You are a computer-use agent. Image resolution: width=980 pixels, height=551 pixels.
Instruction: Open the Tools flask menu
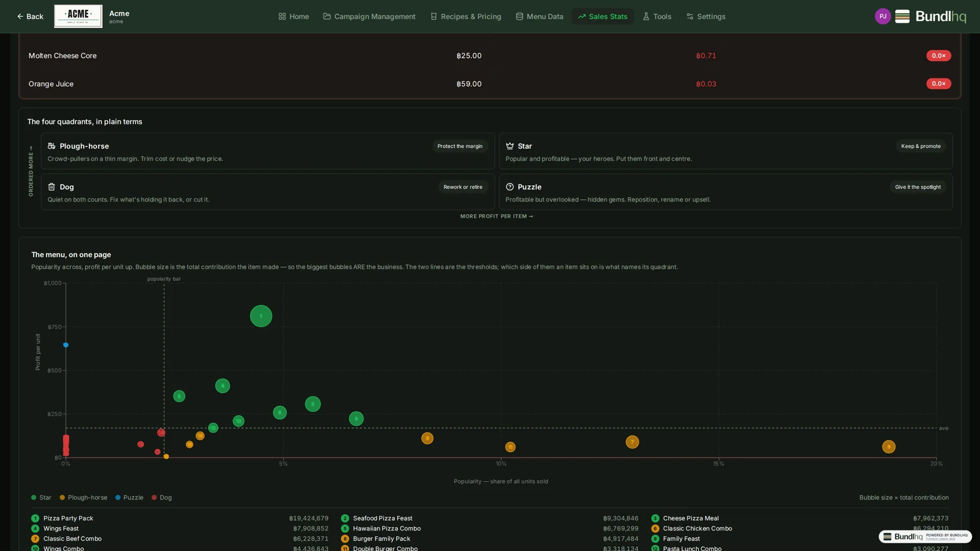coord(657,16)
